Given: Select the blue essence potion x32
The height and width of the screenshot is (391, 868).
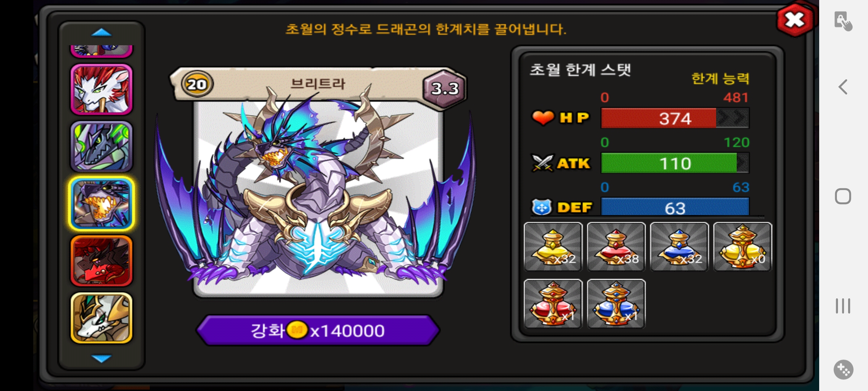Looking at the screenshot, I should 679,247.
